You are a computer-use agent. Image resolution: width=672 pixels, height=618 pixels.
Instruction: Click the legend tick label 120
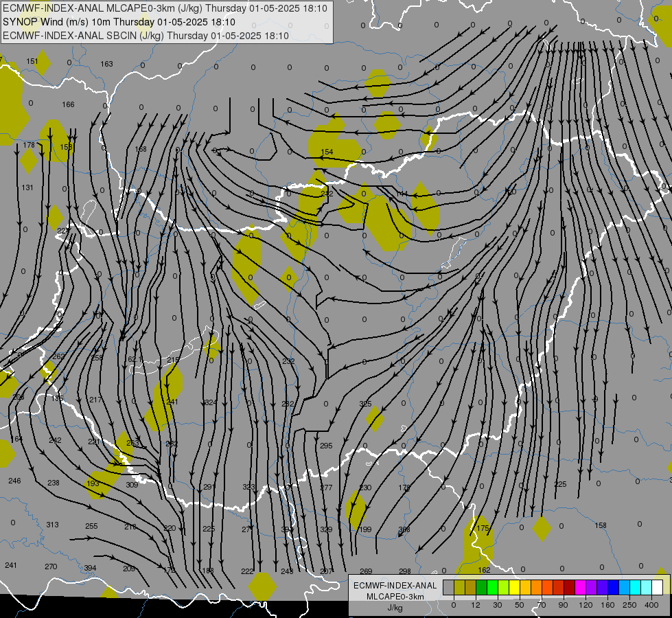pos(586,605)
